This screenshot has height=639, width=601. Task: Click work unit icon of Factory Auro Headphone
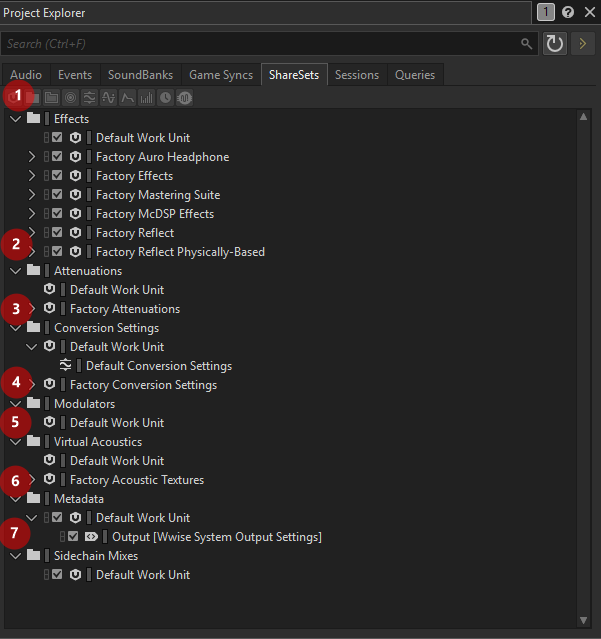point(75,156)
